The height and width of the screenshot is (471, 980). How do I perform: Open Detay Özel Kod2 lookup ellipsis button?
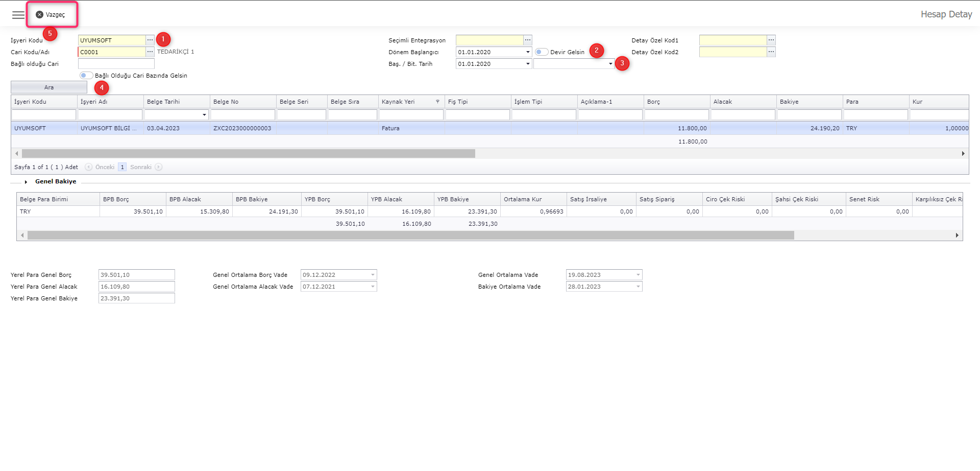click(x=771, y=52)
